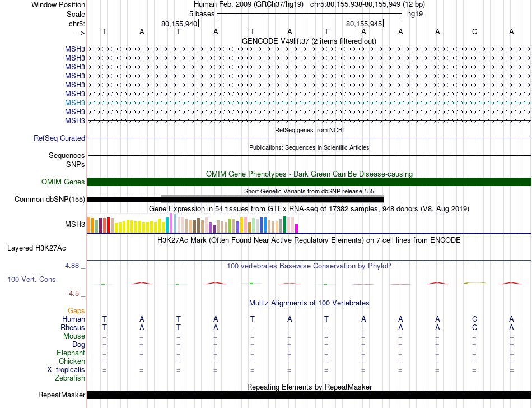Click the magenta last bar in GTEx chart
This screenshot has width=532, height=408.
click(297, 228)
